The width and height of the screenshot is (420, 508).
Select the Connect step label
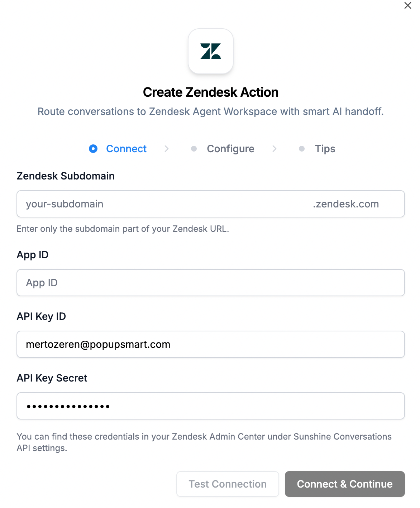coord(126,149)
